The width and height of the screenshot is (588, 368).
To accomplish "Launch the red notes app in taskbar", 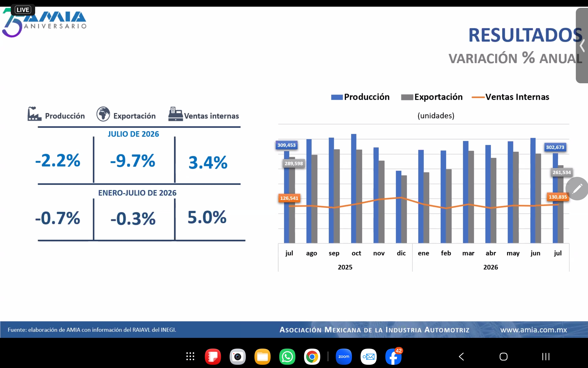I will pyautogui.click(x=213, y=356).
